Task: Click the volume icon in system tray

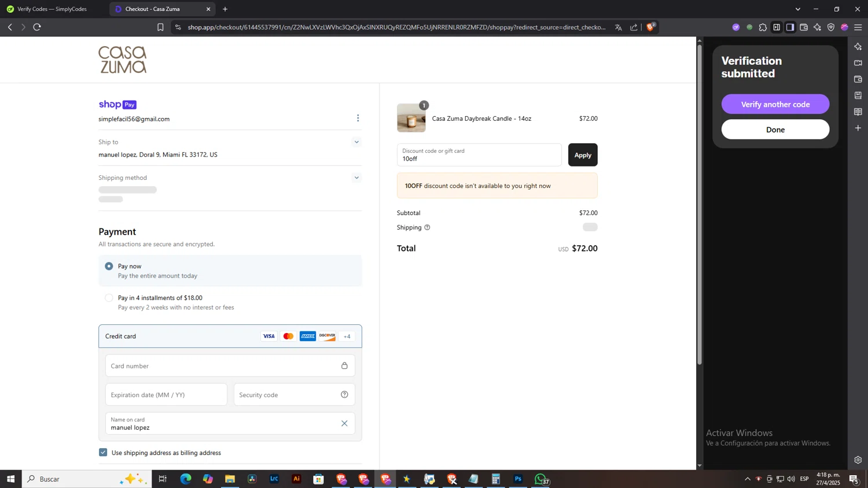Action: point(791,479)
